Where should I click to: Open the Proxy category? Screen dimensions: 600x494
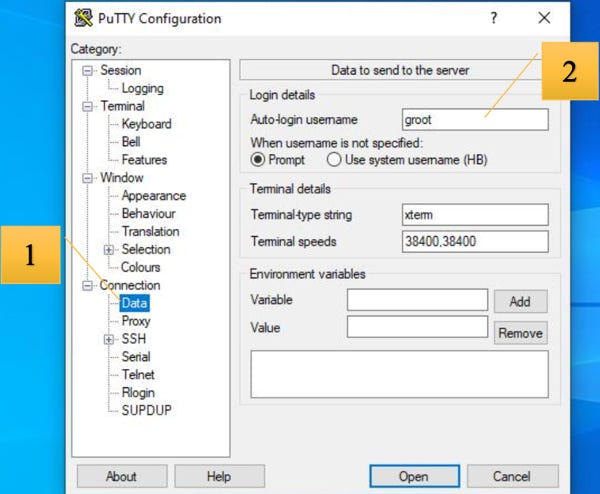click(x=136, y=321)
